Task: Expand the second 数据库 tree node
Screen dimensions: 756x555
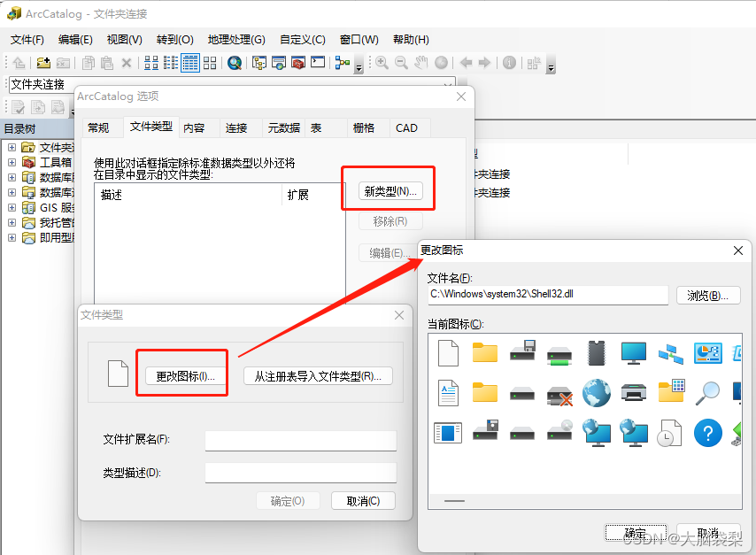Action: [12, 192]
